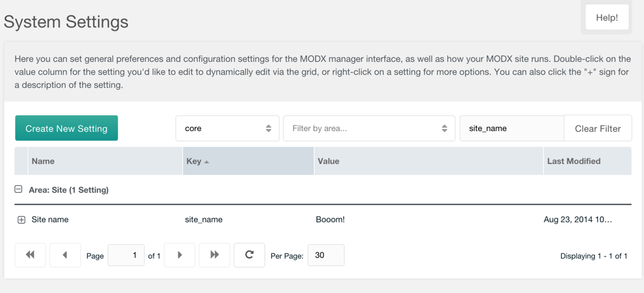644x293 pixels.
Task: Open the core namespace dropdown
Action: tap(227, 128)
